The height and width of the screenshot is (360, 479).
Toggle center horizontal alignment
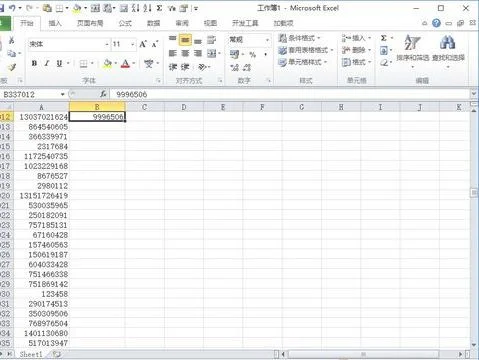(x=185, y=53)
